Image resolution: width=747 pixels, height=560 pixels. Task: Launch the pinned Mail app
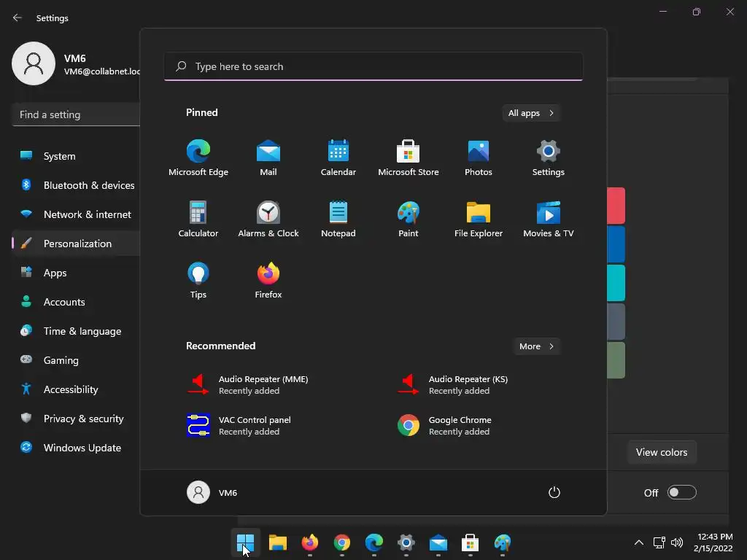[268, 158]
